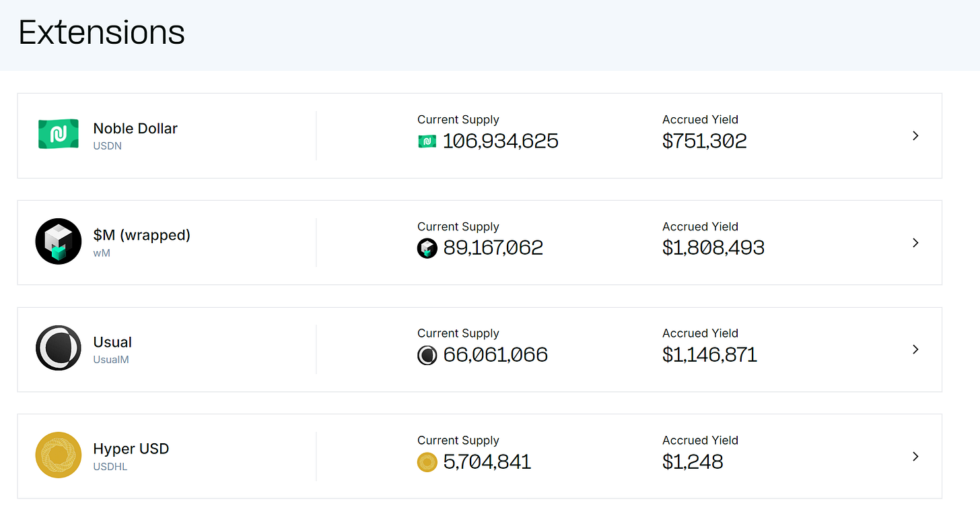Click the small wM icon beside 89,167,062
This screenshot has height=518, width=980.
pos(427,248)
